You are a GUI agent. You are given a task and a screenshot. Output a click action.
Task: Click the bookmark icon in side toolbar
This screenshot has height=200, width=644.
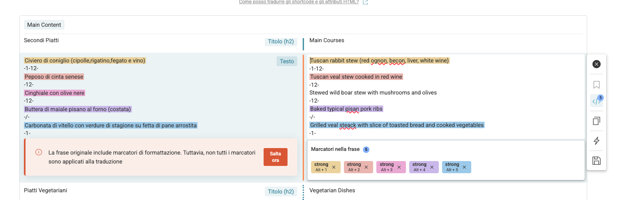click(596, 85)
